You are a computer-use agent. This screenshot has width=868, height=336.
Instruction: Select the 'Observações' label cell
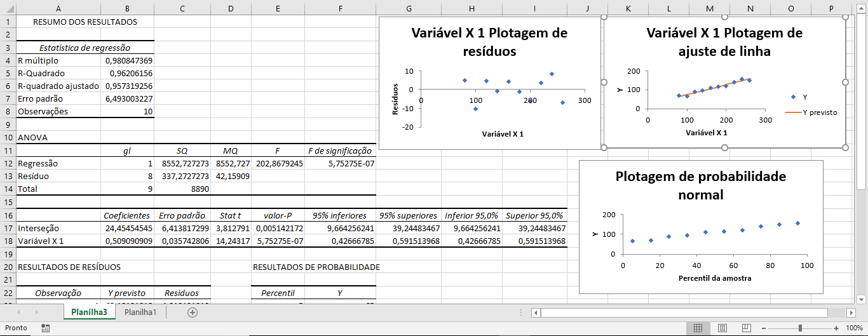(x=58, y=111)
